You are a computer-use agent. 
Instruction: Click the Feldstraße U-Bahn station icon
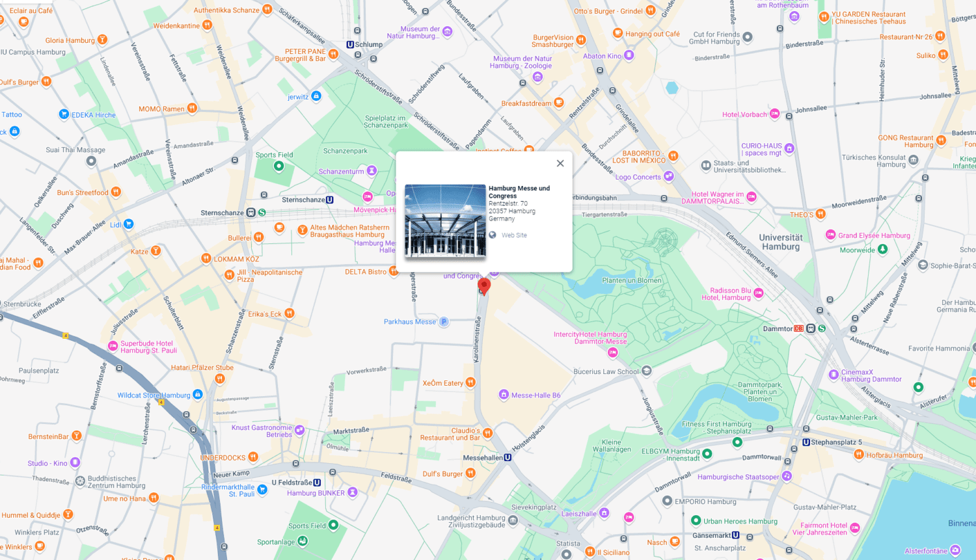pyautogui.click(x=317, y=483)
